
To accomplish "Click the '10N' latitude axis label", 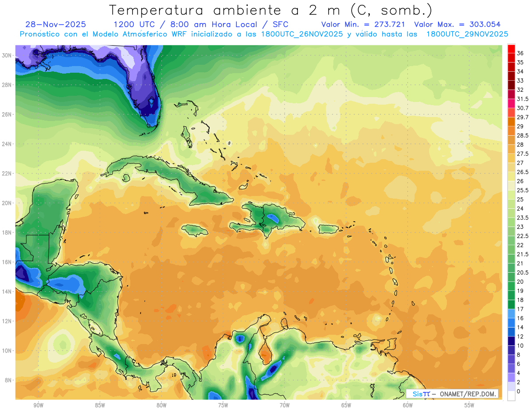I will click(7, 351).
